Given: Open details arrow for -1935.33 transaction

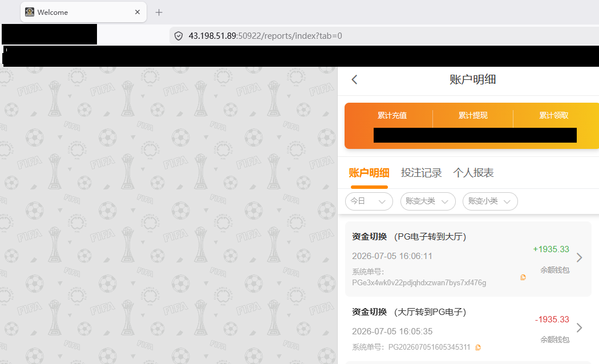Looking at the screenshot, I should point(579,327).
